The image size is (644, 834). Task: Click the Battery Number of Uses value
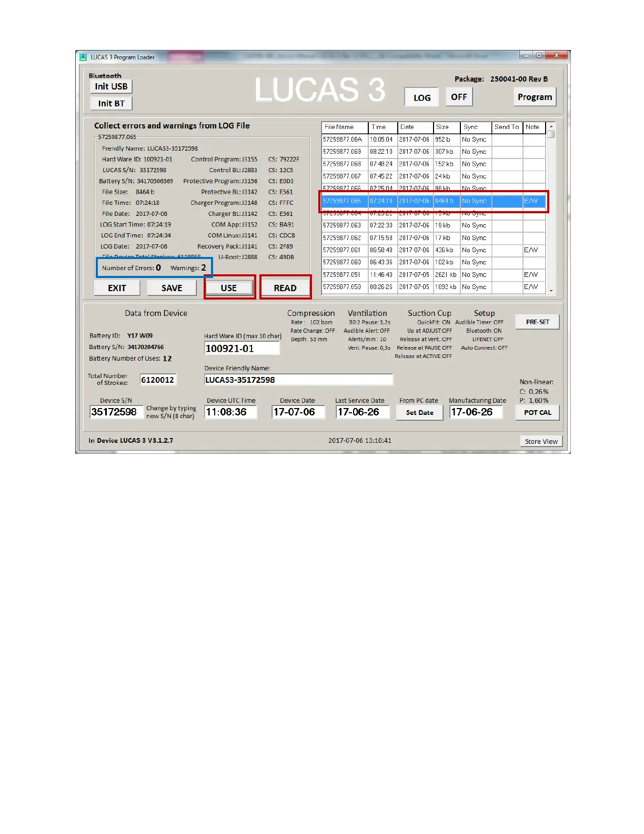(x=167, y=359)
